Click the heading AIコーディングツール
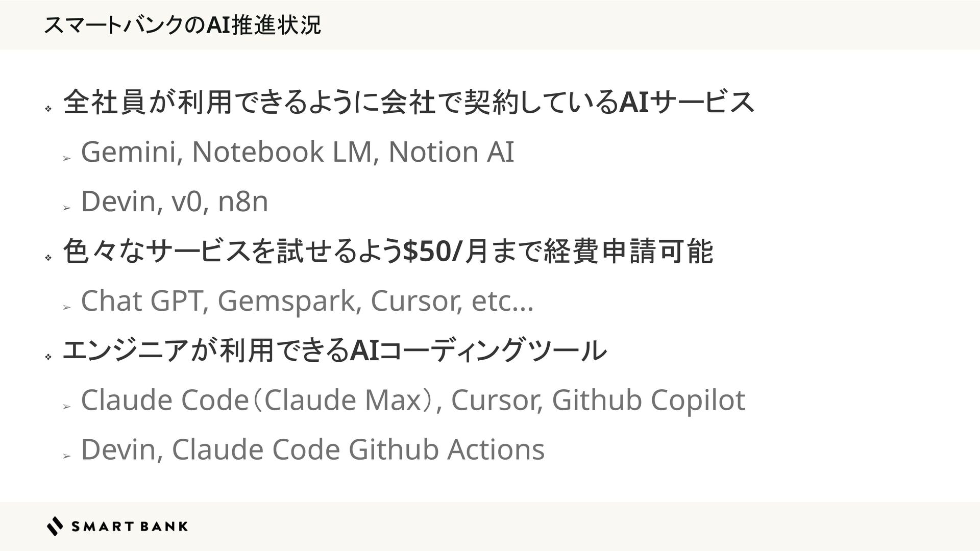This screenshot has height=551, width=980. 478,350
